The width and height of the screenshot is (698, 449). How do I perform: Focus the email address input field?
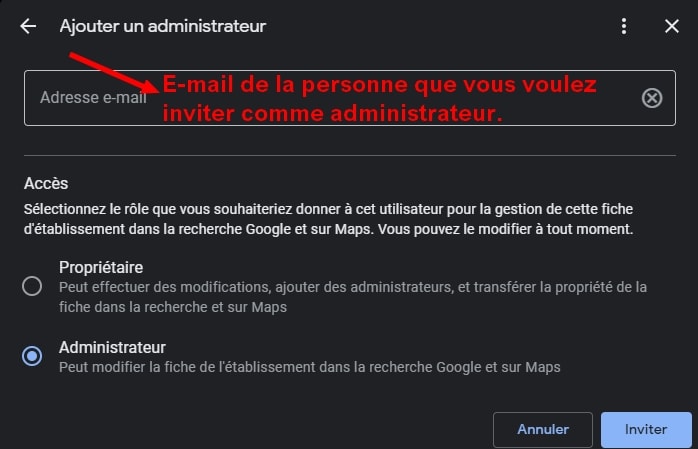(x=350, y=98)
